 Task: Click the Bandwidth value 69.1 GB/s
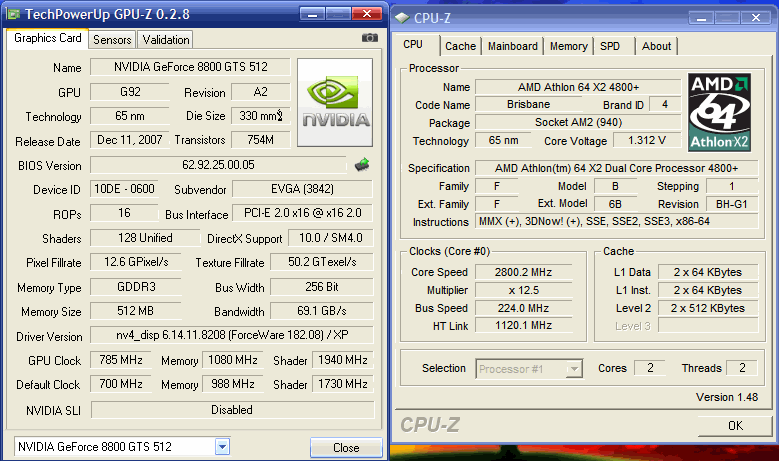322,311
